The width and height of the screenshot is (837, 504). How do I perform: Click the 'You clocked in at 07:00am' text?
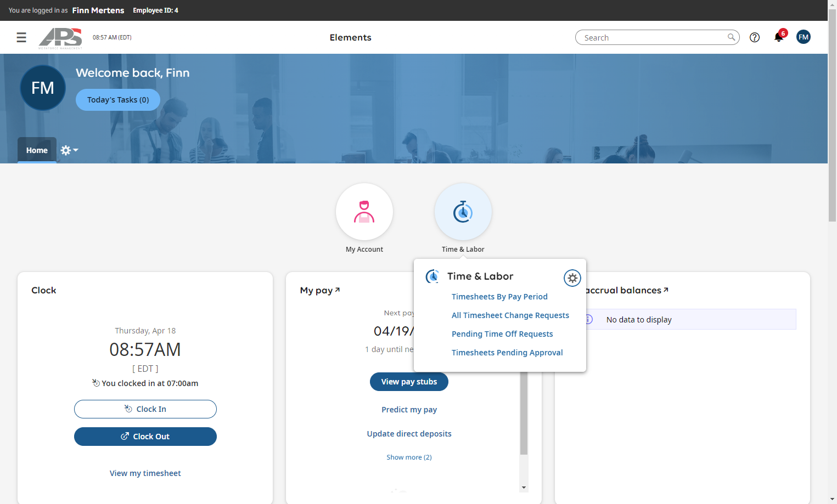[150, 383]
